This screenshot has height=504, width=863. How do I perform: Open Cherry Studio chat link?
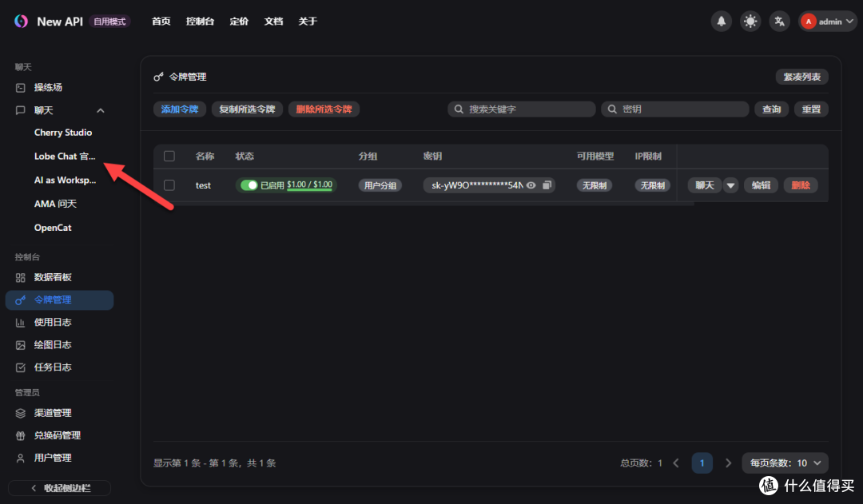tap(63, 133)
